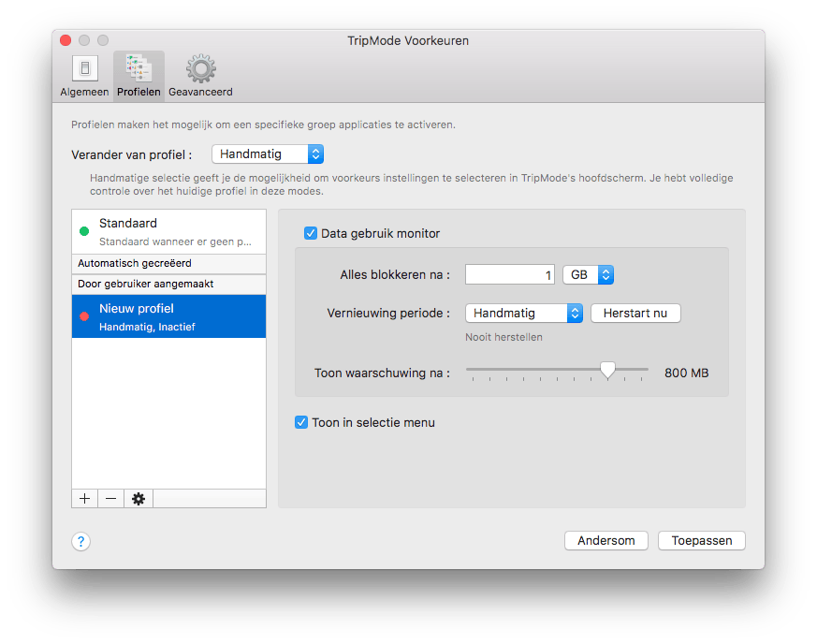
Task: Click the Automatisch gecreëerd section header
Action: tap(168, 264)
